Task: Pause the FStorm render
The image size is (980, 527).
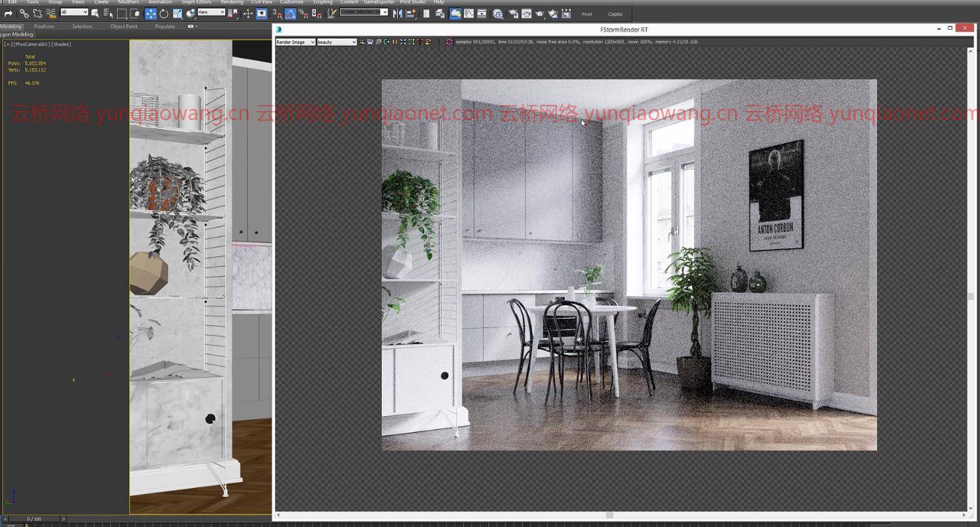Action: click(395, 42)
